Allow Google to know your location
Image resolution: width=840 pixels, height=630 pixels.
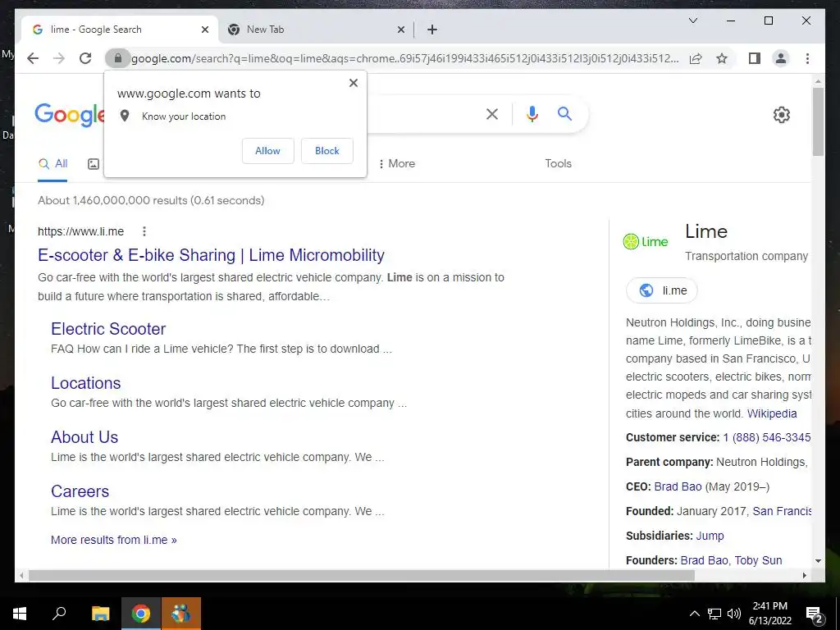point(268,151)
